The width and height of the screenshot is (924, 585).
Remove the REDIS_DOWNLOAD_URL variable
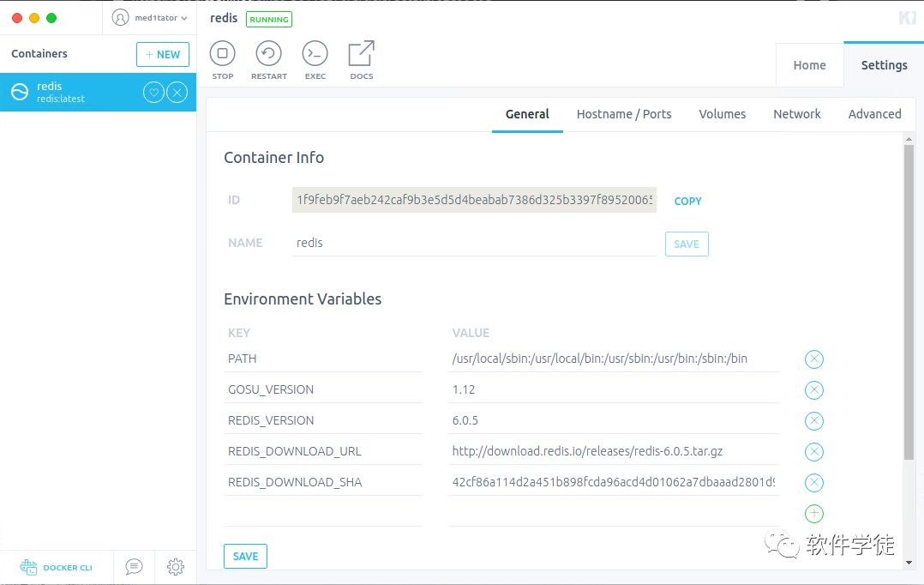click(x=813, y=452)
